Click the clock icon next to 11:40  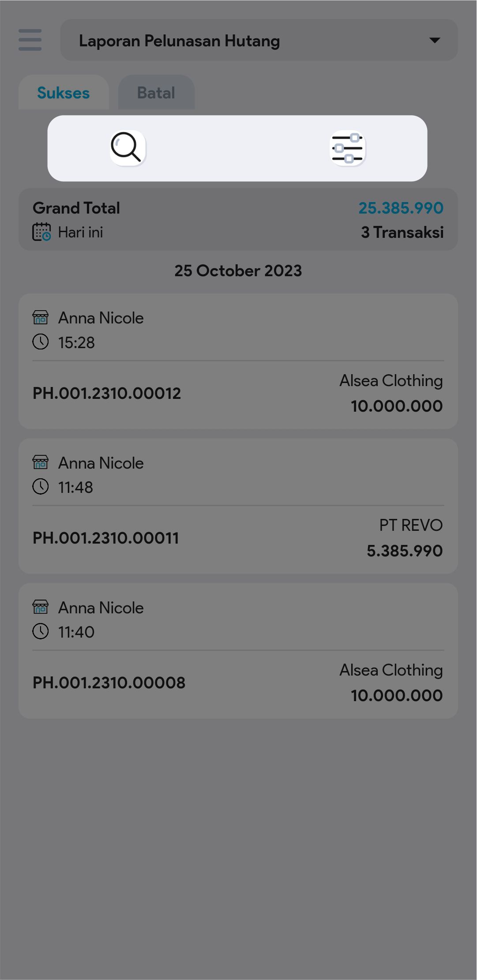pyautogui.click(x=41, y=632)
